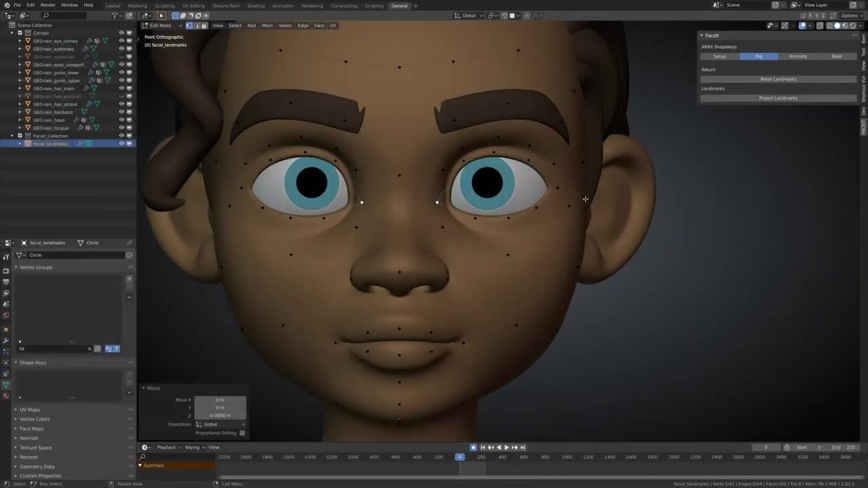This screenshot has height=488, width=868.
Task: Jump to the timeline end frame
Action: 522,447
